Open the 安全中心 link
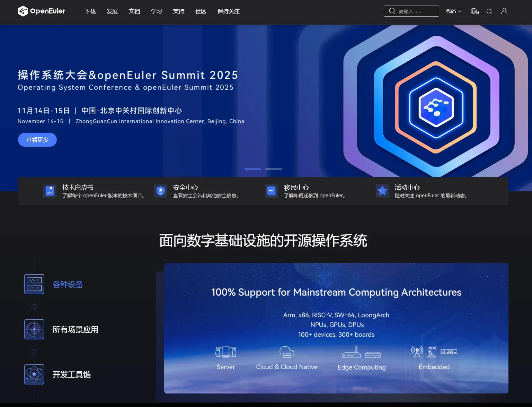 point(186,187)
